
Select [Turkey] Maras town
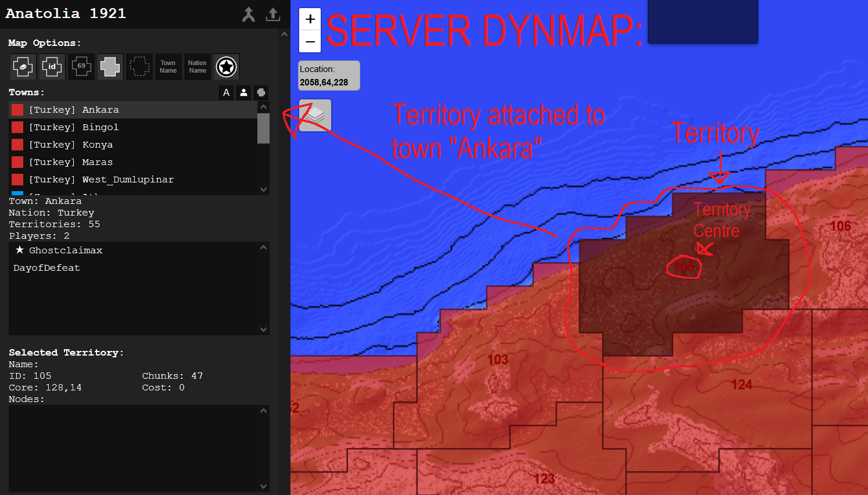tap(133, 162)
